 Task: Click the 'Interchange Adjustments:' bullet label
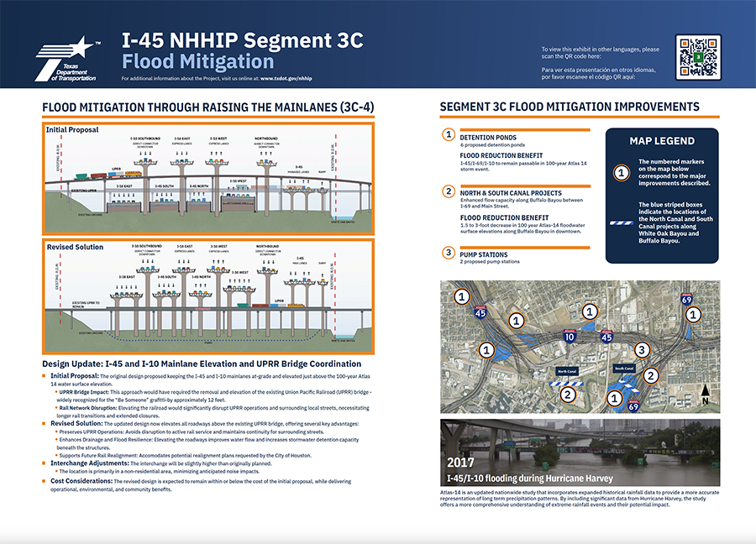[90, 463]
